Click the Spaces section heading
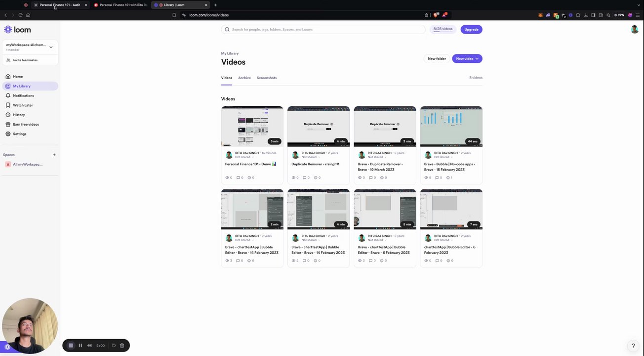 [9, 155]
